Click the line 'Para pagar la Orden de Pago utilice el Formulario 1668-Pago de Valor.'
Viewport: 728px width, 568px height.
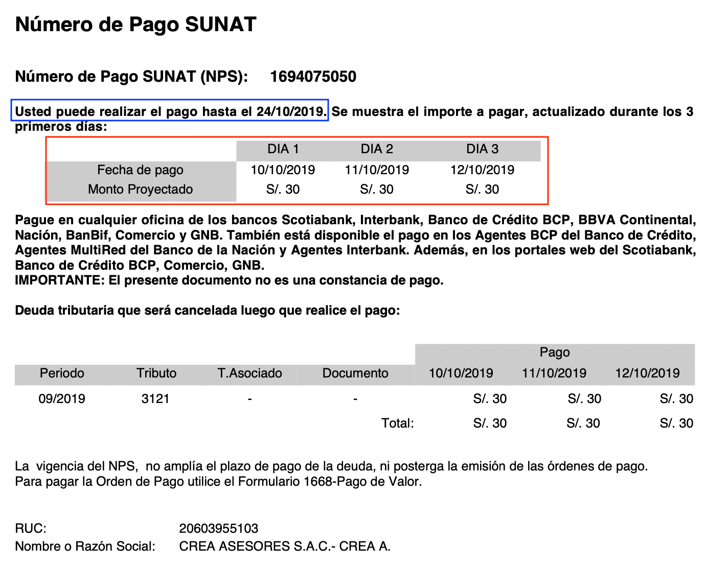218,482
